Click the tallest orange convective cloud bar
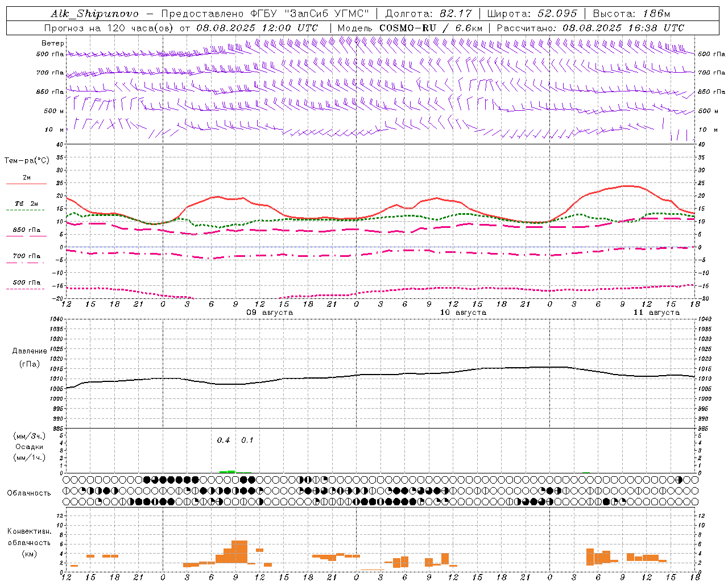The width and height of the screenshot is (728, 582). tap(239, 551)
